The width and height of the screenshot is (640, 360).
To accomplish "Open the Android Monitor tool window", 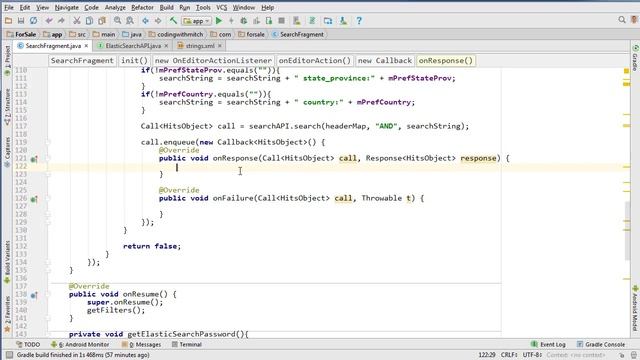I will pyautogui.click(x=80, y=344).
